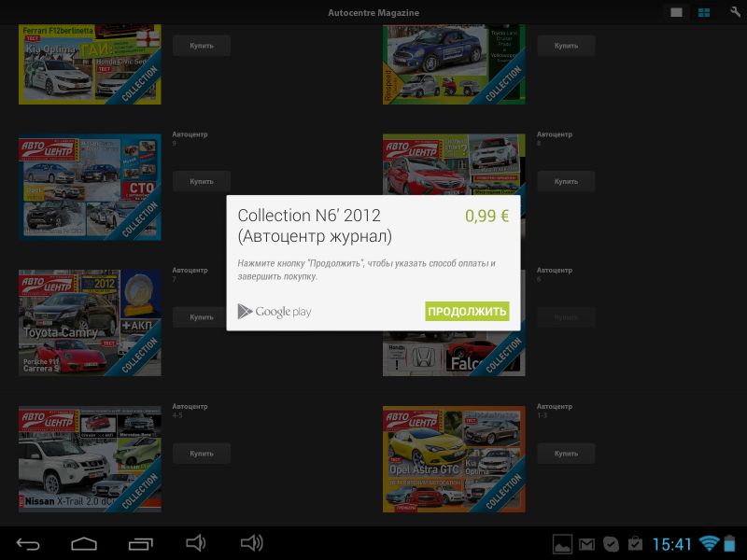Tap the Купить button for Автоцентр 4-5

click(201, 454)
